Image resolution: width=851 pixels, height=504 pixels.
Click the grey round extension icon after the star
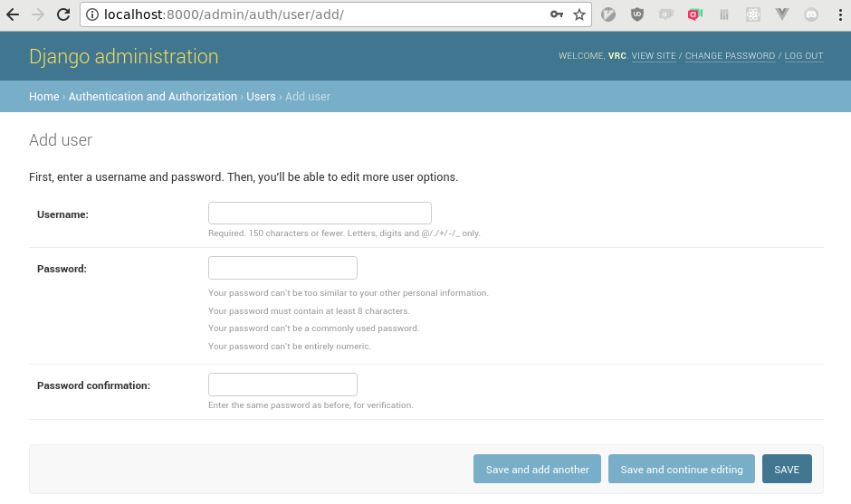click(x=607, y=14)
